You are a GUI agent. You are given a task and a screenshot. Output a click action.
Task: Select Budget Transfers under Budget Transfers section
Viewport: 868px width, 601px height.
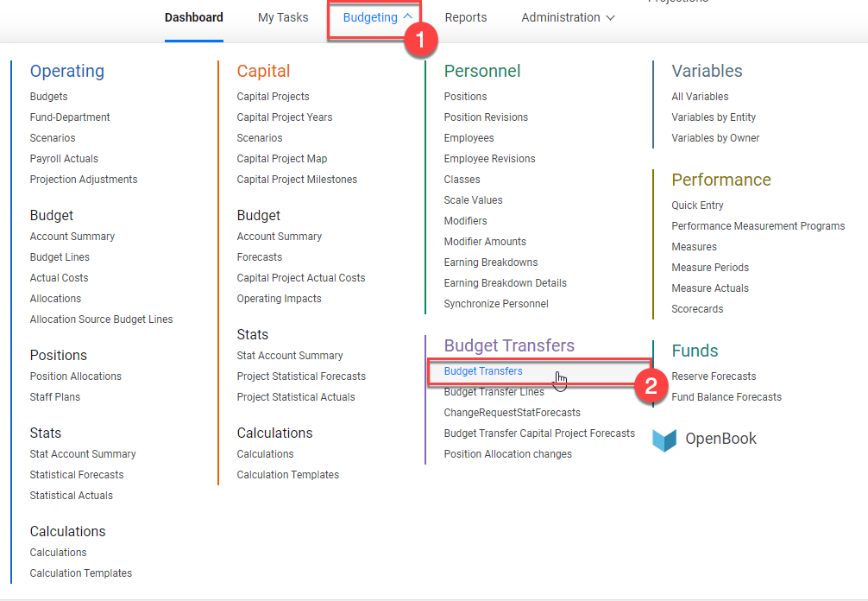pos(484,370)
